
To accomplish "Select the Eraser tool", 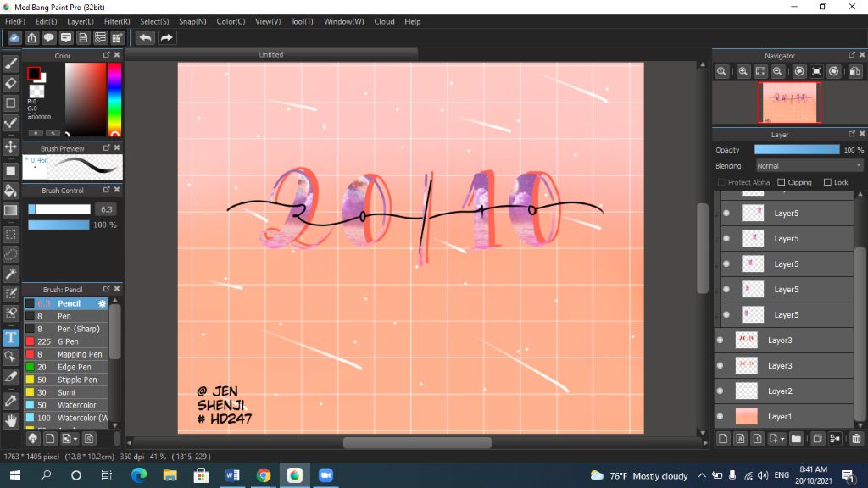I will point(10,83).
